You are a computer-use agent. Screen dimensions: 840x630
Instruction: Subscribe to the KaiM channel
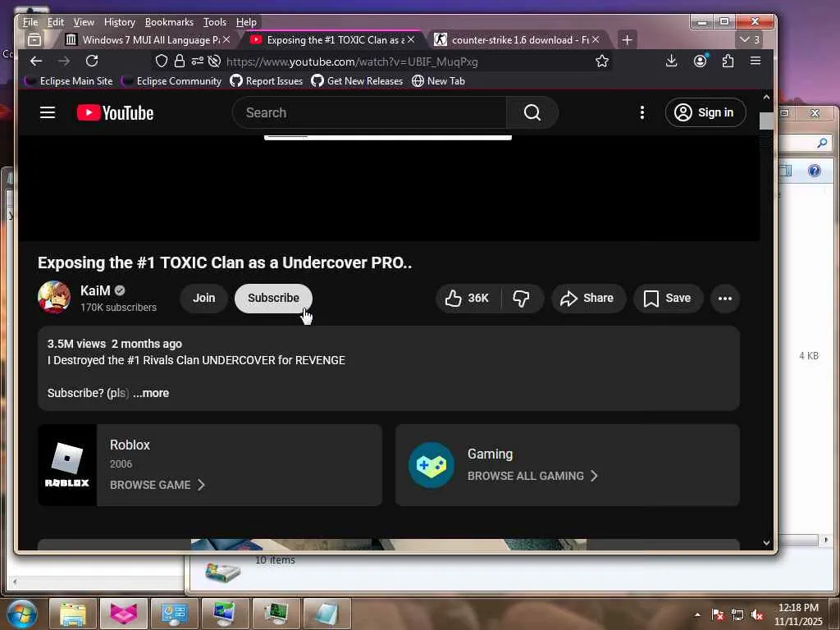coord(273,298)
